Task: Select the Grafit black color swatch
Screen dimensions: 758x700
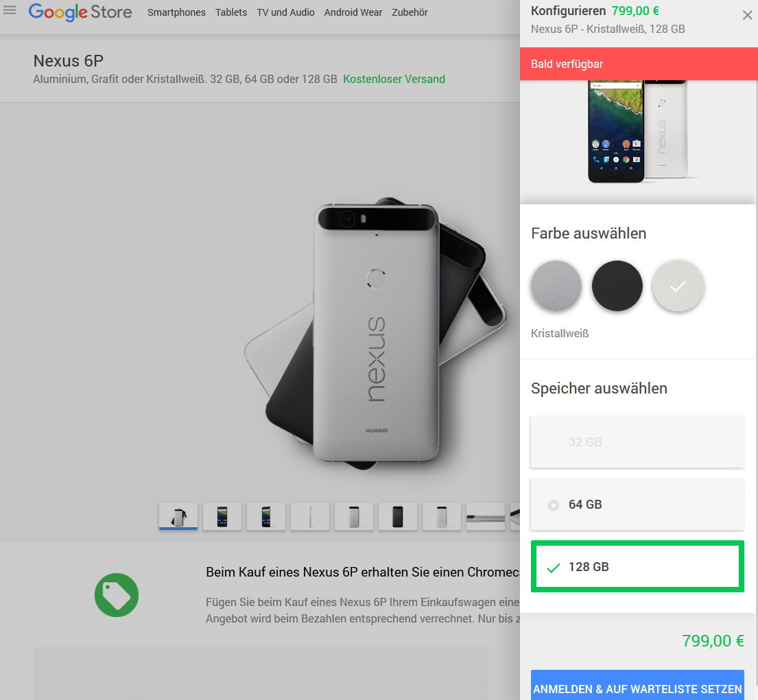Action: click(617, 286)
